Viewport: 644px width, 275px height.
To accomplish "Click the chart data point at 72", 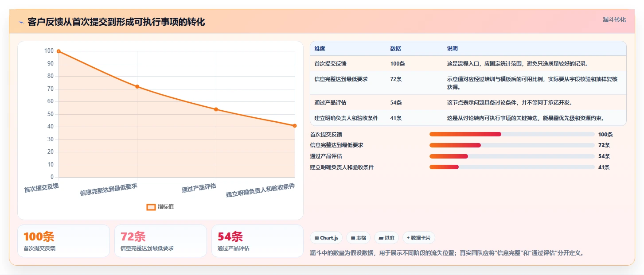I will tap(137, 86).
